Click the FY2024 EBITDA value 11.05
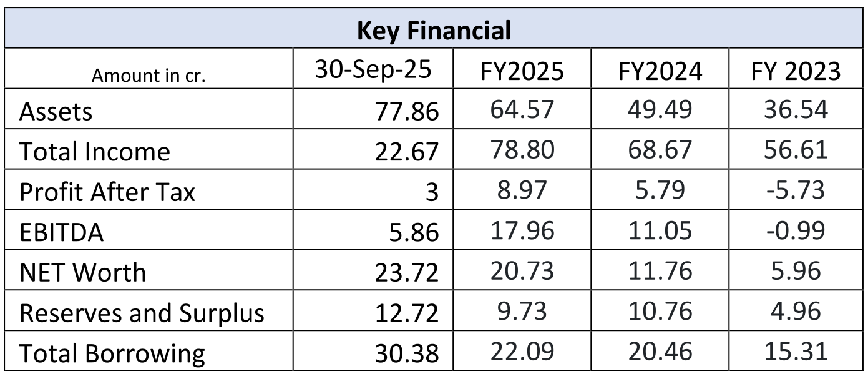Image resolution: width=868 pixels, height=374 pixels. point(660,231)
